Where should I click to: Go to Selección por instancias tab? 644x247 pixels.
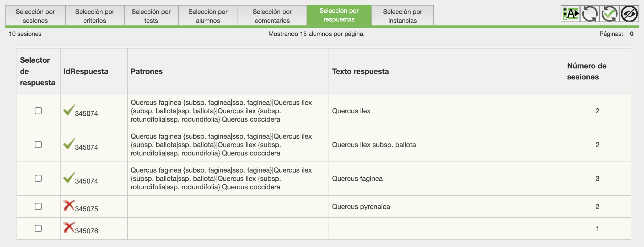click(402, 16)
